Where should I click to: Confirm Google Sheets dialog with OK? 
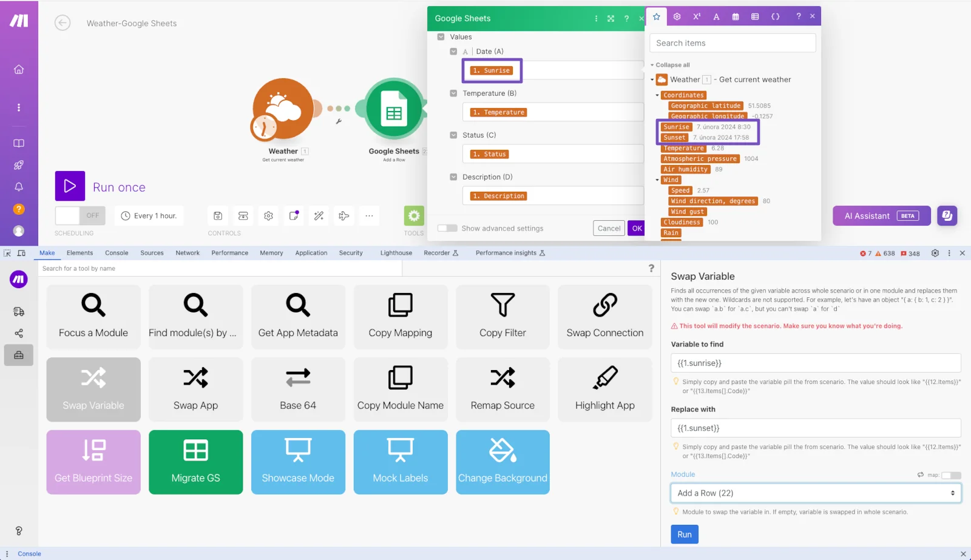637,228
